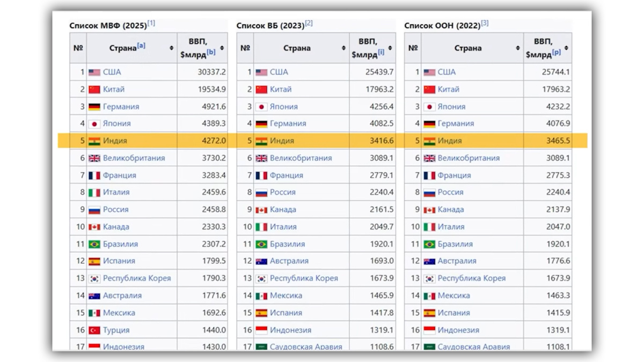The image size is (644, 362).
Task: Open Россия link in IMF list
Action: pyautogui.click(x=116, y=209)
